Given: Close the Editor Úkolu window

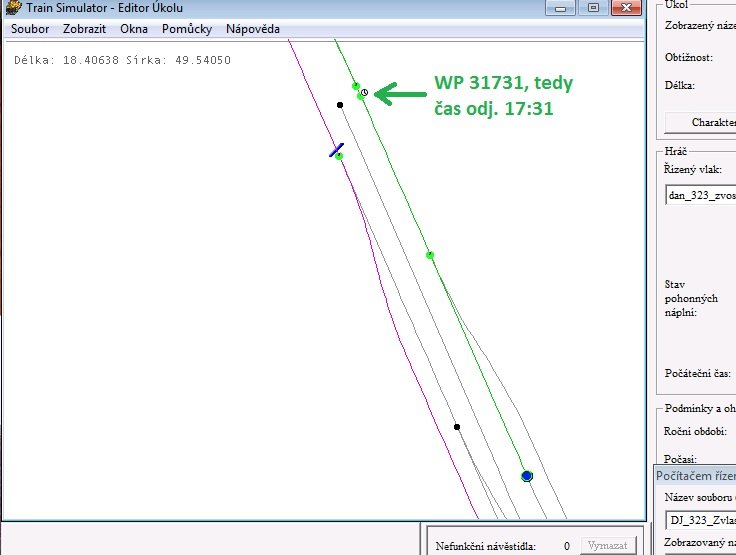Looking at the screenshot, I should [x=627, y=7].
